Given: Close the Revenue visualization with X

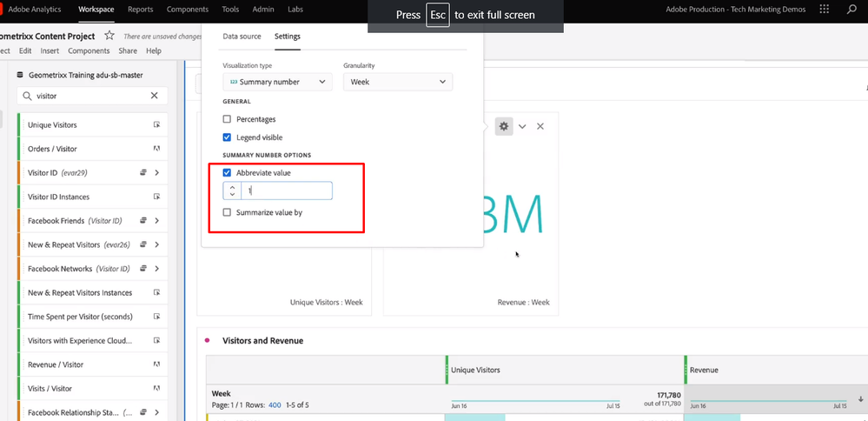Looking at the screenshot, I should [540, 126].
